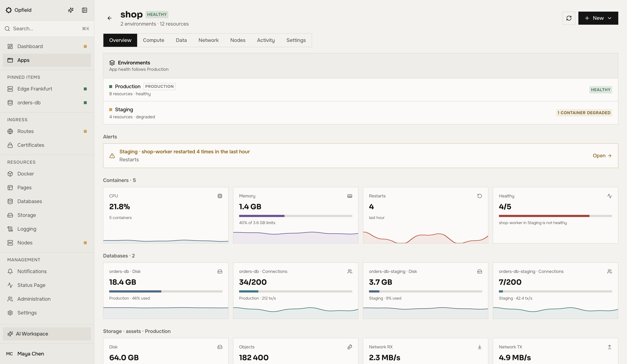Viewport: 627px width, 364px height.
Task: Open the AI Workspace button
Action: (x=47, y=334)
